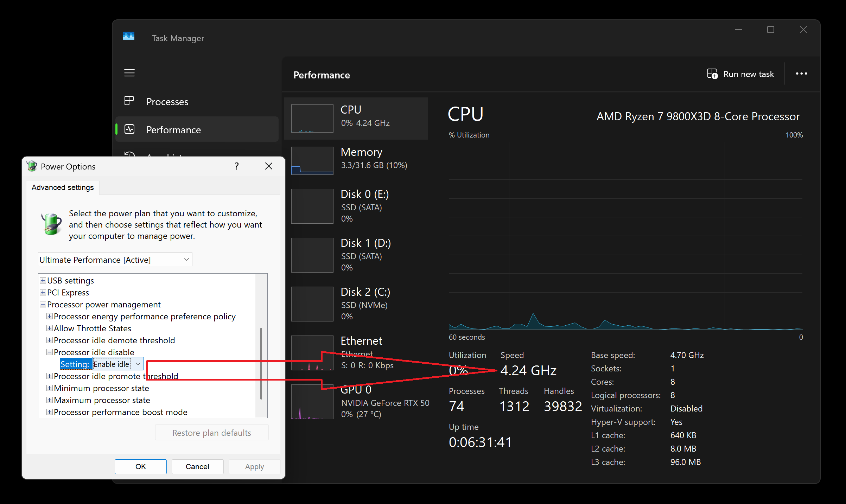Image resolution: width=846 pixels, height=504 pixels.
Task: Click the Power Options battery title icon
Action: (x=32, y=166)
